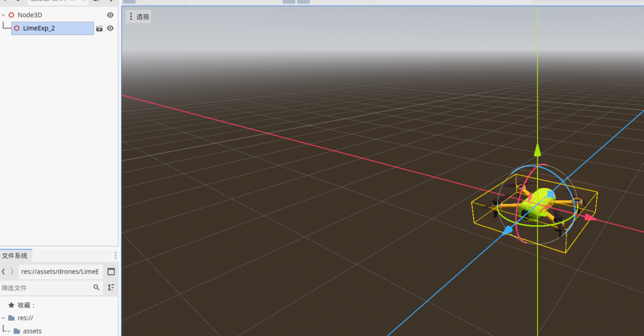This screenshot has width=644, height=336.
Task: Select the assets folder
Action: 32,331
